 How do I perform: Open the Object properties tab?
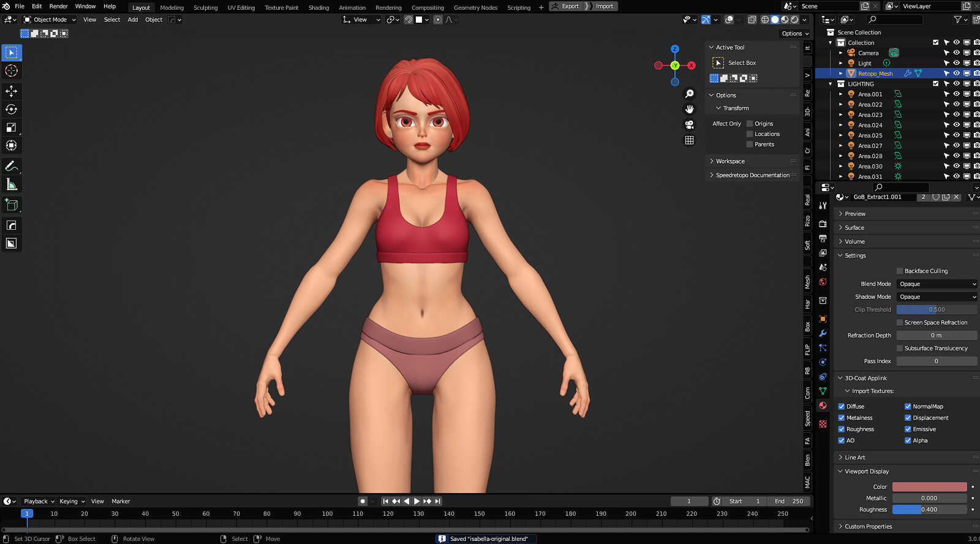click(x=823, y=319)
